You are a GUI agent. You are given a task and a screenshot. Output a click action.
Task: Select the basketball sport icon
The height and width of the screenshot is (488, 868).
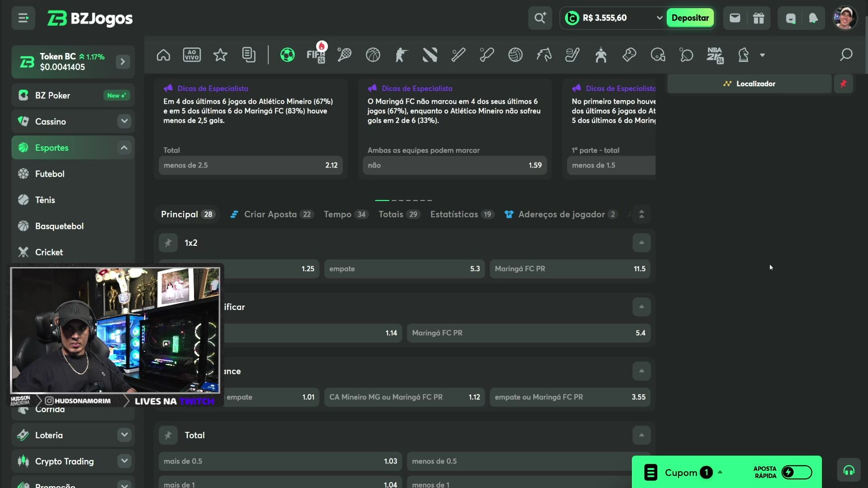(373, 55)
